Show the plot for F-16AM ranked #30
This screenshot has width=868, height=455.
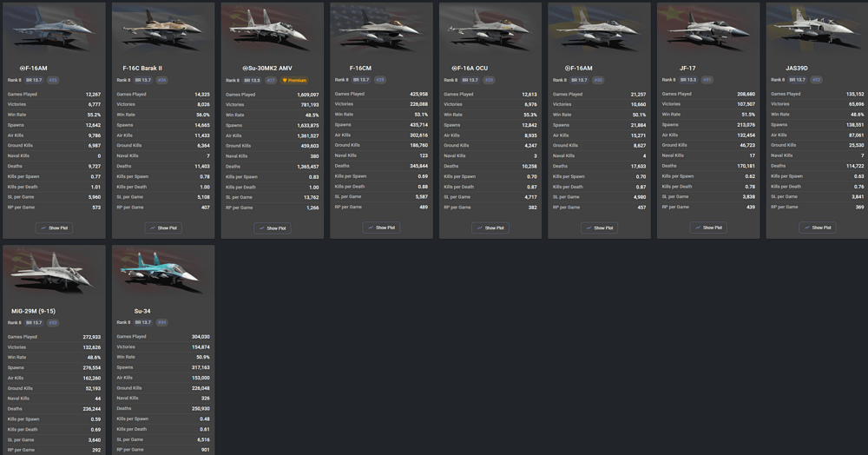click(600, 228)
